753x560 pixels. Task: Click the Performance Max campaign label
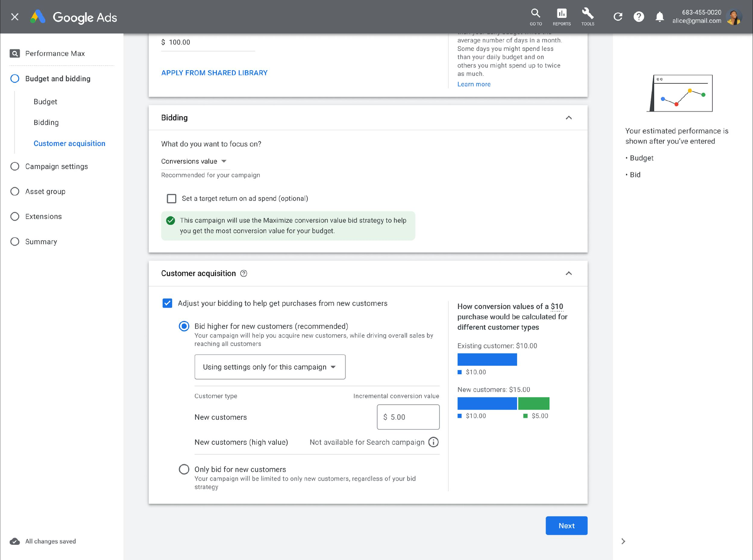55,53
